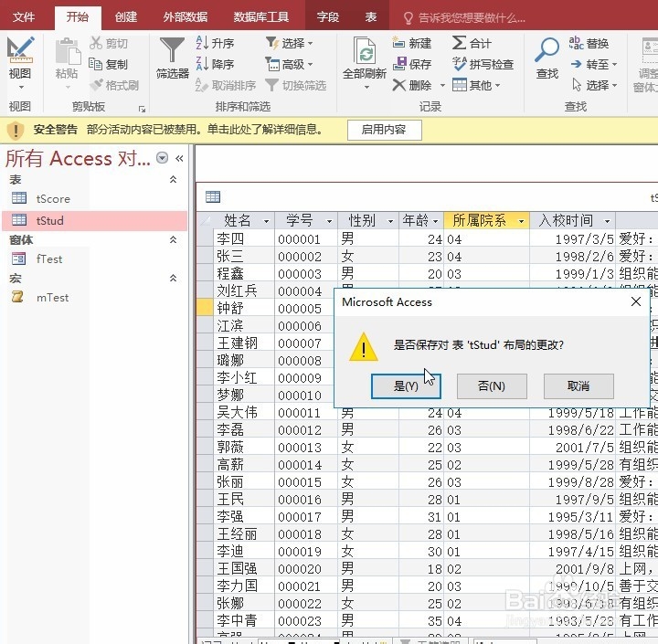This screenshot has width=658, height=644.
Task: Run Spelling check (拼写检查)
Action: 483,64
